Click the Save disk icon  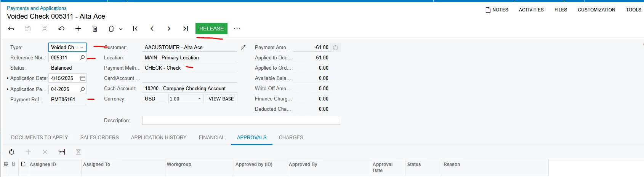pos(45,29)
